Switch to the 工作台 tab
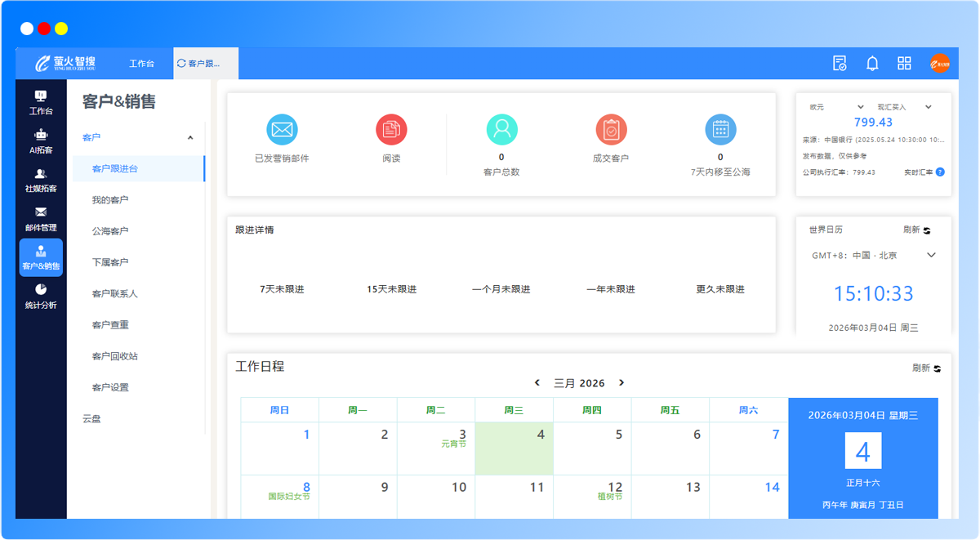Image resolution: width=980 pixels, height=540 pixels. tap(141, 64)
